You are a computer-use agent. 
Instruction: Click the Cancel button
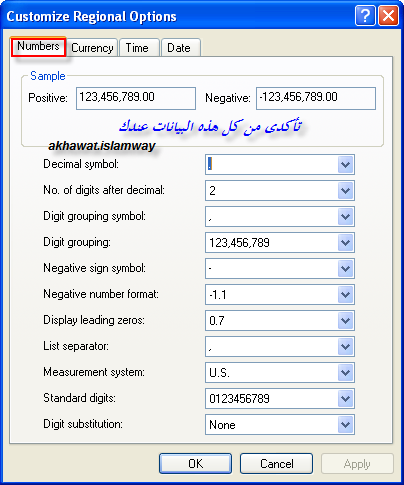coord(276,463)
